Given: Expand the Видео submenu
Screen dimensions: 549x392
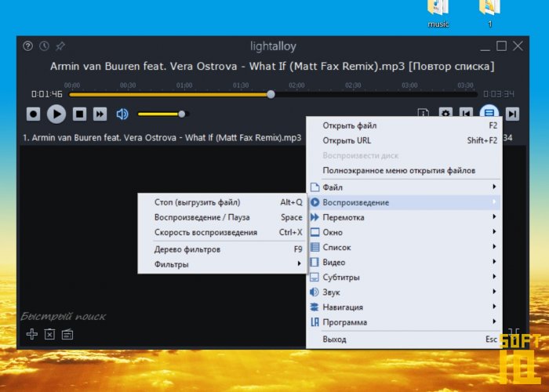Looking at the screenshot, I should pyautogui.click(x=404, y=262).
